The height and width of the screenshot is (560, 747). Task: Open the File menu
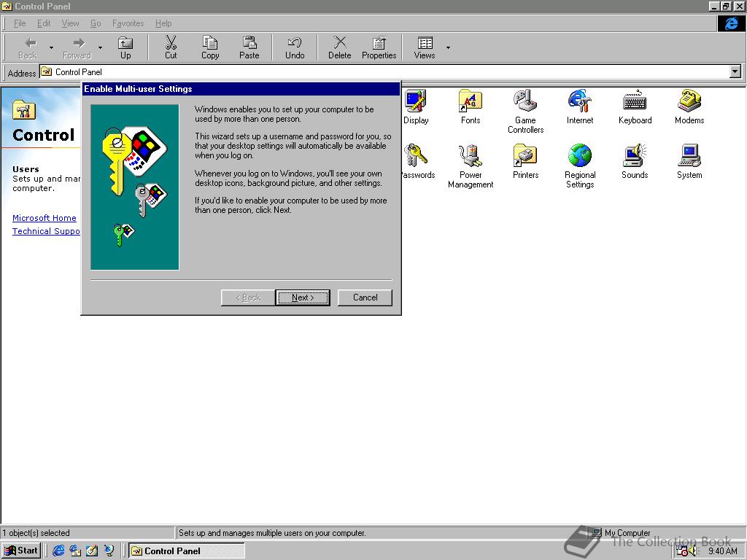tap(20, 23)
